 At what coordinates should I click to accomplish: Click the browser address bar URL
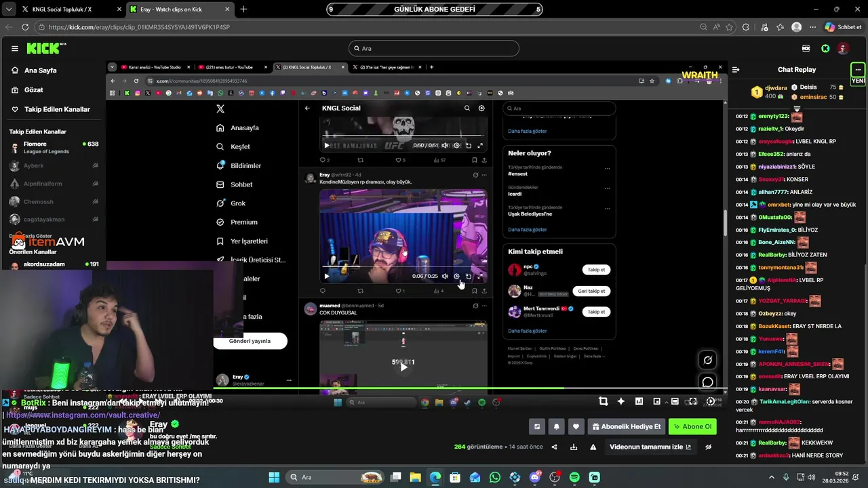[139, 27]
